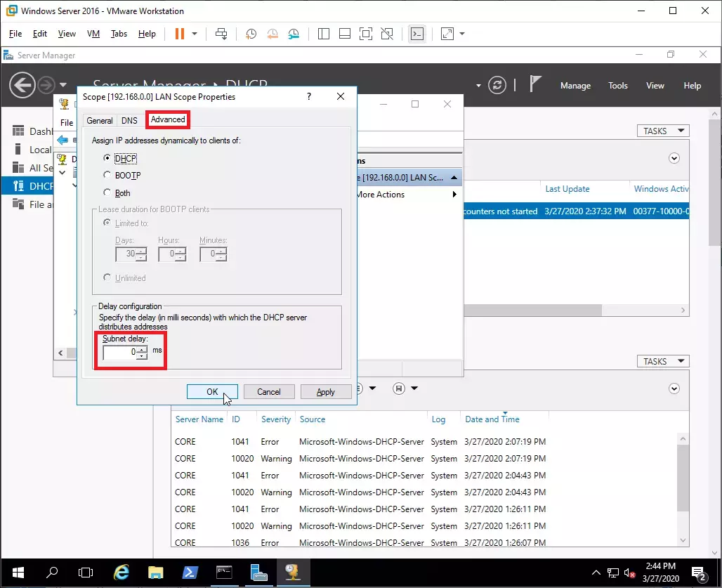Go back in Server Manager navigation
The width and height of the screenshot is (722, 588).
point(22,85)
